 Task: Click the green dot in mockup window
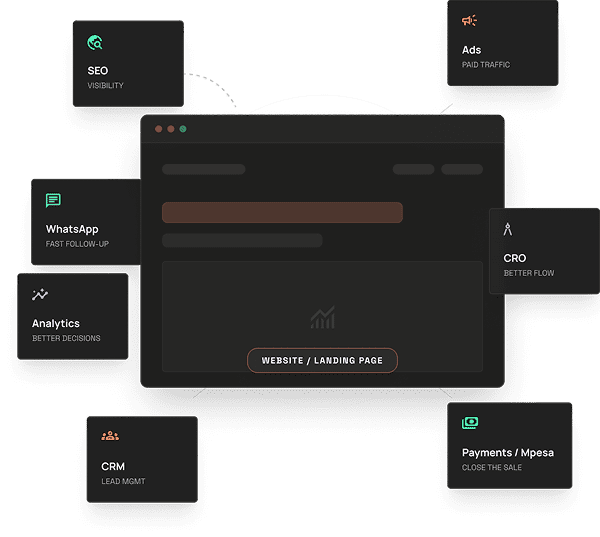pos(182,129)
